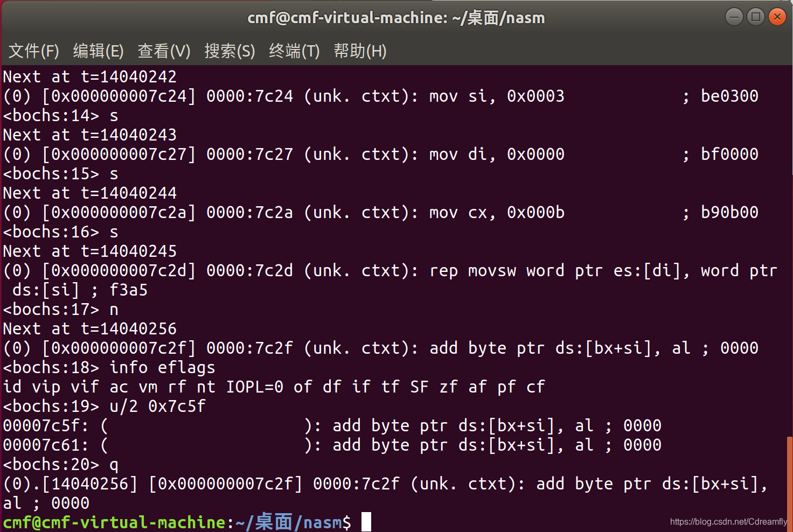
Task: Click the '<bochs:17> n' prompt line
Action: [x=60, y=309]
